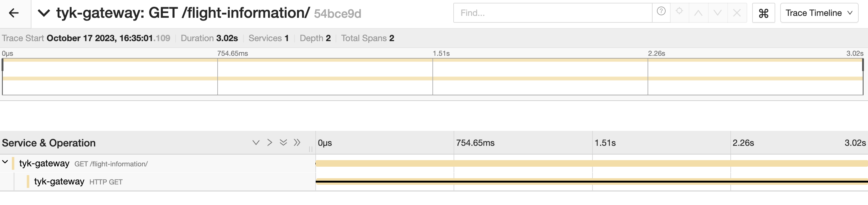Viewport: 868px width, 205px height.
Task: Expand one level with single down chevron
Action: [x=256, y=143]
